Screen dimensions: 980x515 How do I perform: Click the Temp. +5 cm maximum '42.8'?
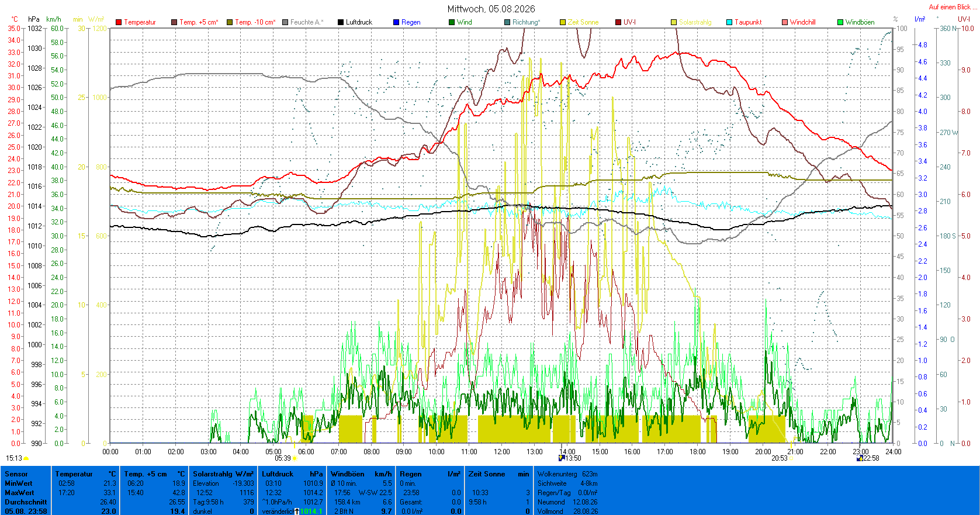click(179, 493)
